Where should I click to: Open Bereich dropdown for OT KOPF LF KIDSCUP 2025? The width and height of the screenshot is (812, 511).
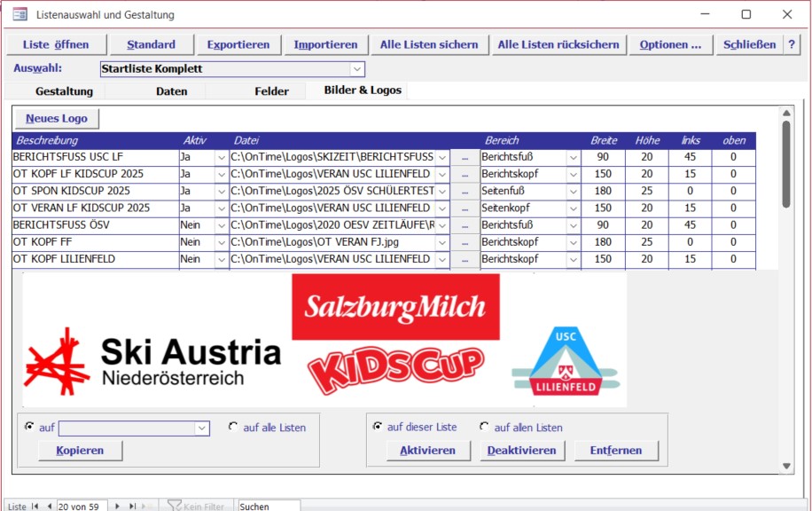574,175
